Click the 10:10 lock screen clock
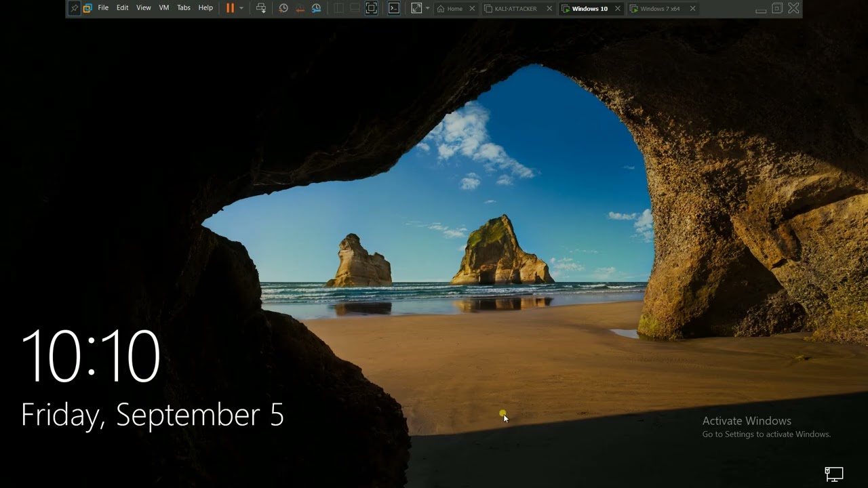 tap(91, 356)
